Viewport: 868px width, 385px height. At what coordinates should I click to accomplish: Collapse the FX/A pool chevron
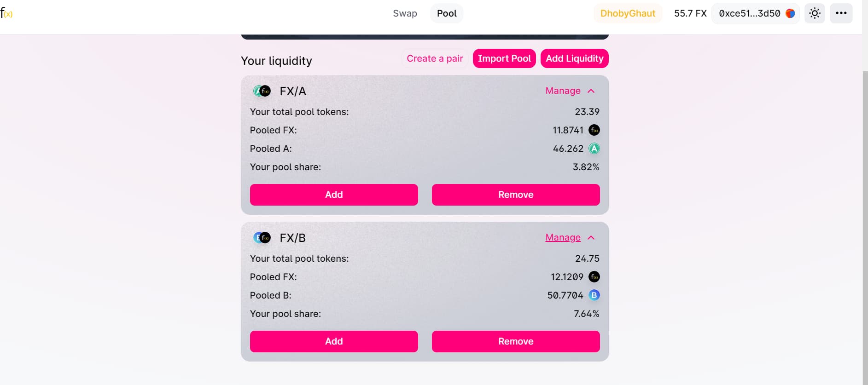point(591,91)
